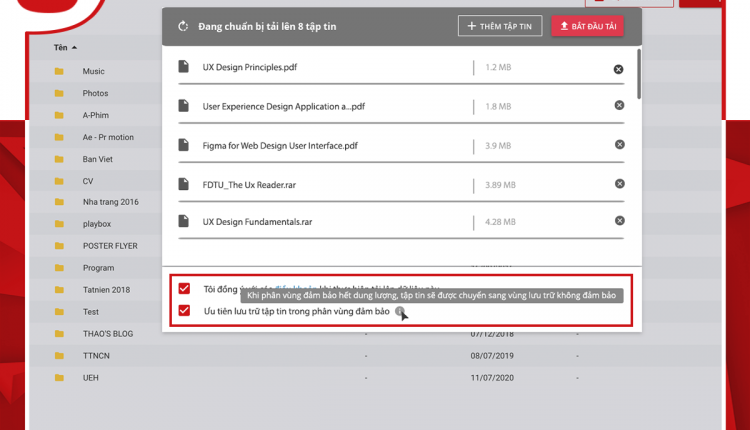This screenshot has width=750, height=430.
Task: Open the playbox folder
Action: point(97,224)
